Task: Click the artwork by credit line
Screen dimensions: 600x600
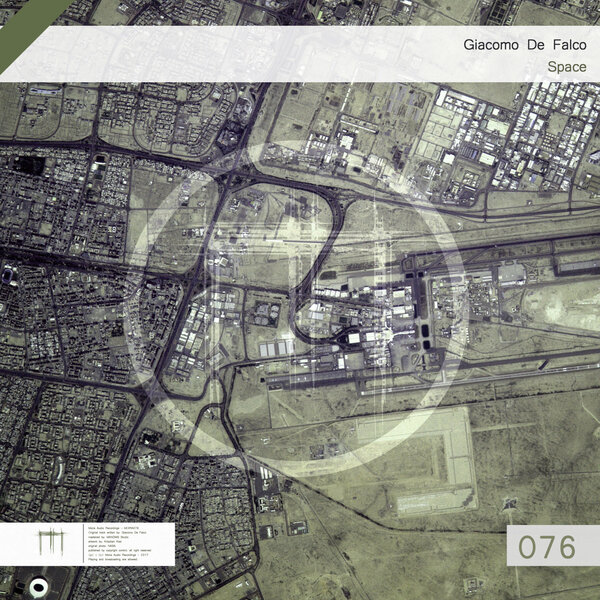Action: click(105, 541)
